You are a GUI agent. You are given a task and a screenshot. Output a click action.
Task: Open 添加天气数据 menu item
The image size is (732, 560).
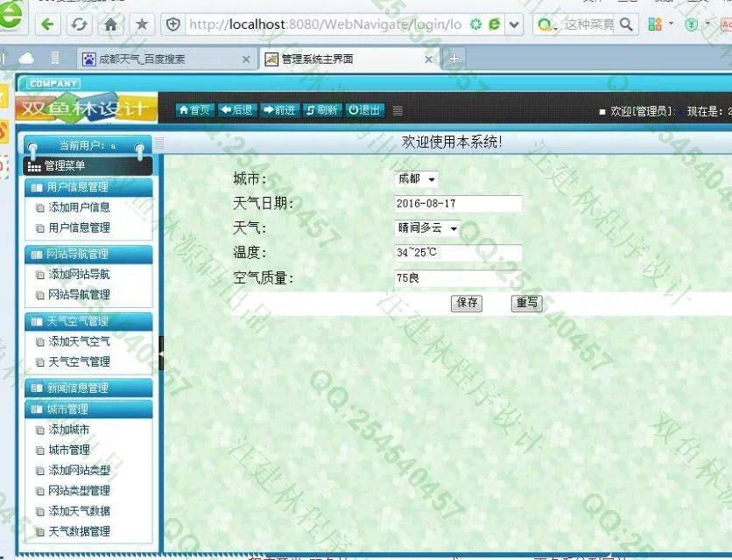click(79, 511)
